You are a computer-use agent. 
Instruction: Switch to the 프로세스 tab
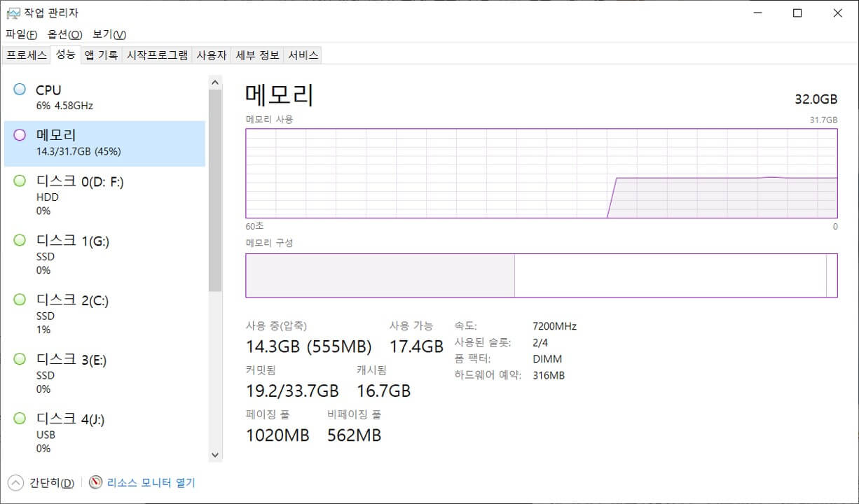[x=27, y=55]
